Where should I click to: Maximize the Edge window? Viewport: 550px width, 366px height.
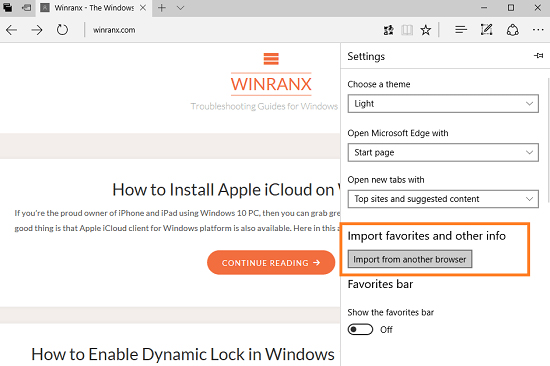(511, 8)
